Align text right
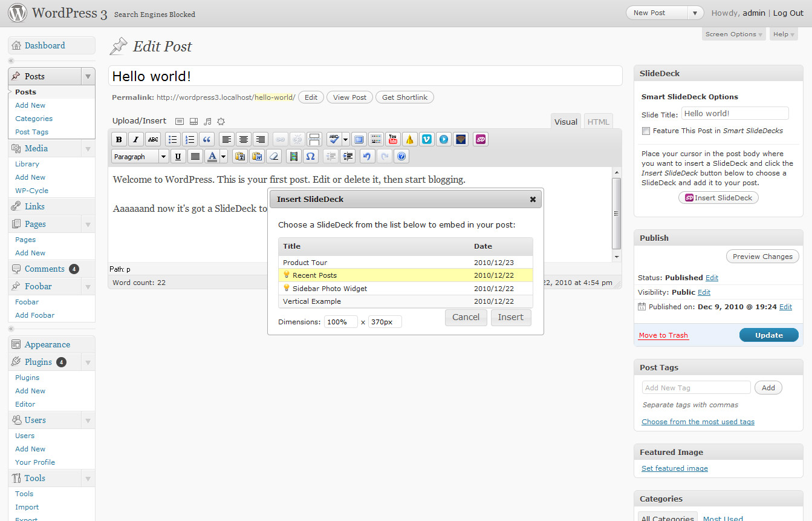This screenshot has width=812, height=521. pos(260,139)
